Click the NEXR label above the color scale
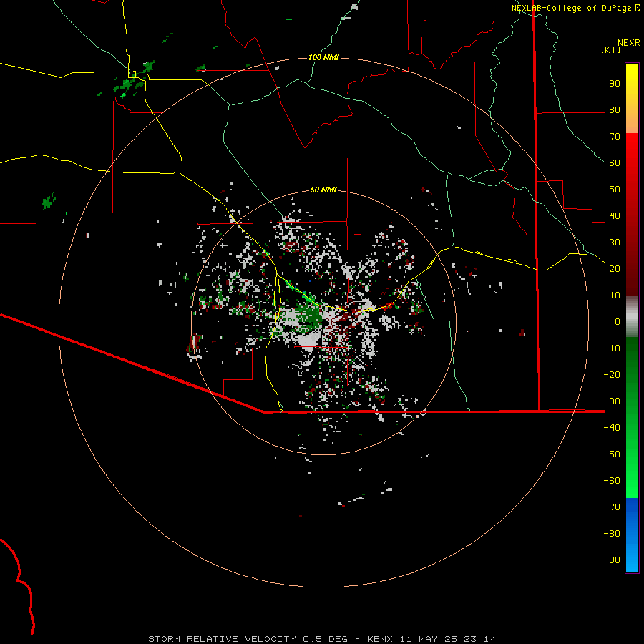 click(x=629, y=43)
